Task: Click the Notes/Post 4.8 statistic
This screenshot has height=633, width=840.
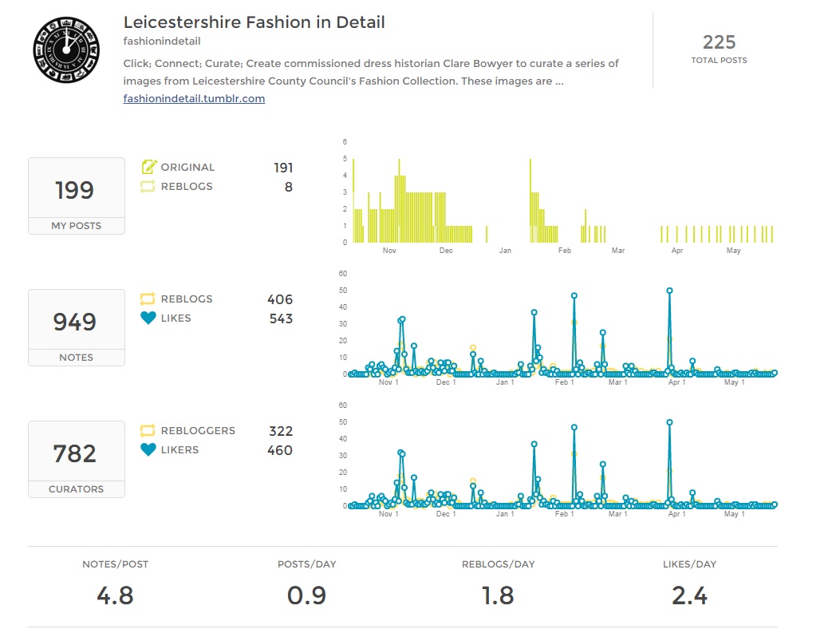Action: pyautogui.click(x=115, y=595)
